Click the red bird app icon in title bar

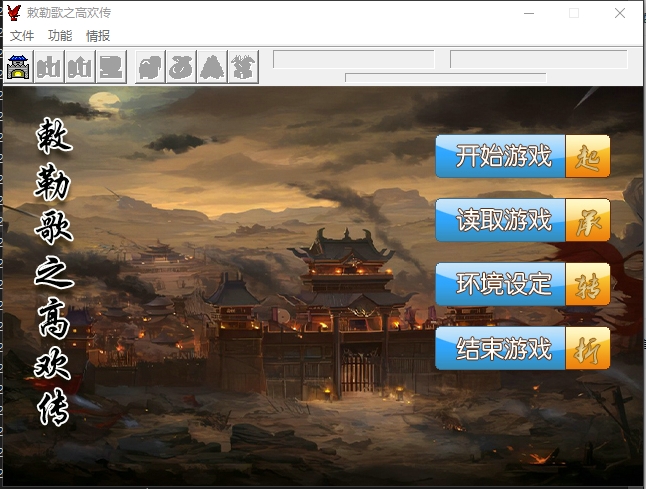14,13
